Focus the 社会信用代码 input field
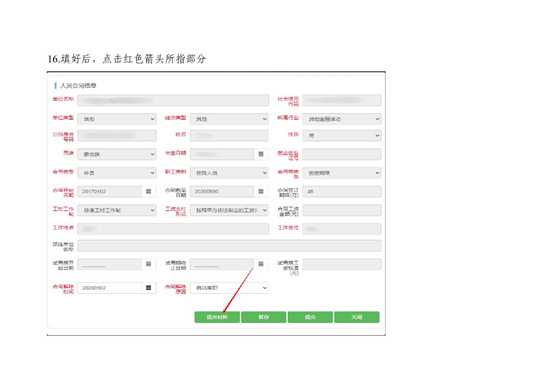 click(342, 100)
